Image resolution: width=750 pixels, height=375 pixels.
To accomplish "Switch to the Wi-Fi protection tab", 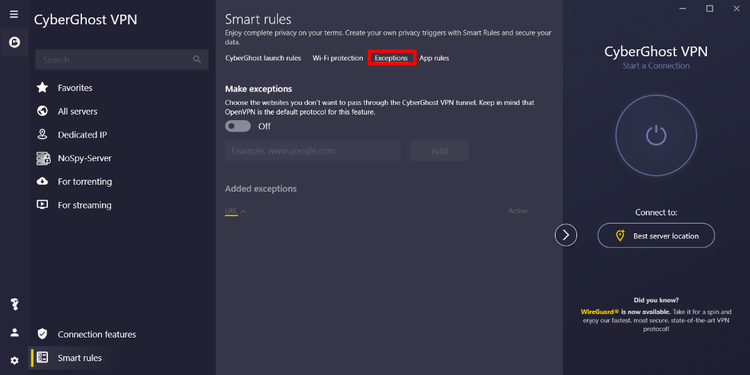I will tap(338, 58).
